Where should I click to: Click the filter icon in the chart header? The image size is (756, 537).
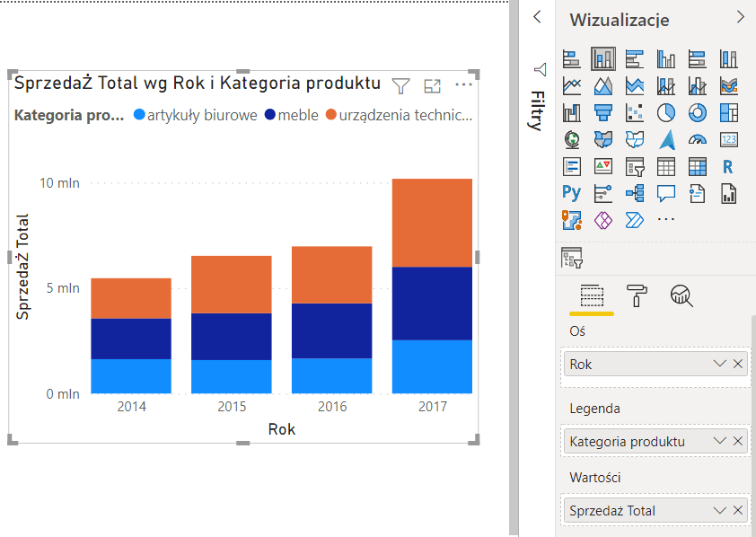click(401, 85)
